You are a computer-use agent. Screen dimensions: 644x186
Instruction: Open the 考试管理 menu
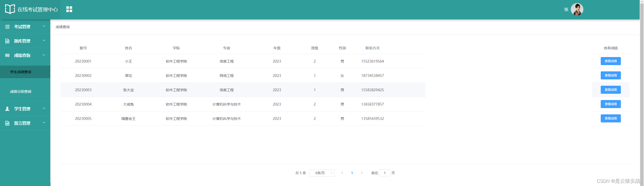pyautogui.click(x=25, y=26)
